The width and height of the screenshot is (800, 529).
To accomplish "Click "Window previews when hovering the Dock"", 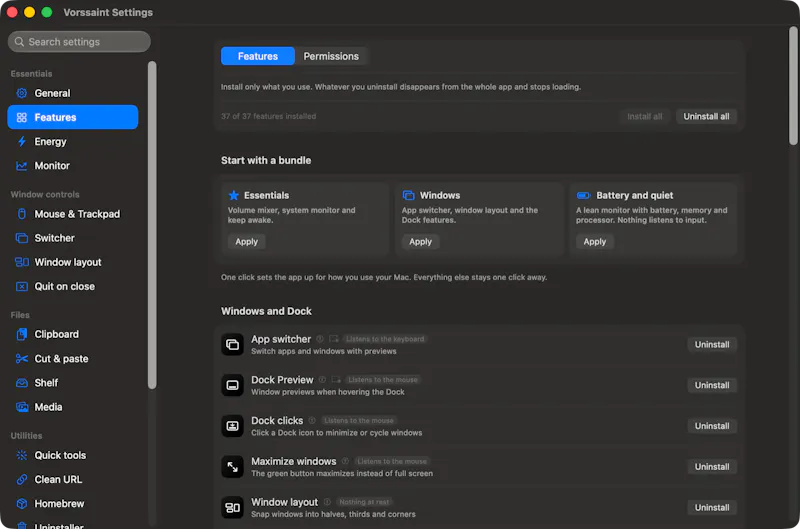I will 328,392.
